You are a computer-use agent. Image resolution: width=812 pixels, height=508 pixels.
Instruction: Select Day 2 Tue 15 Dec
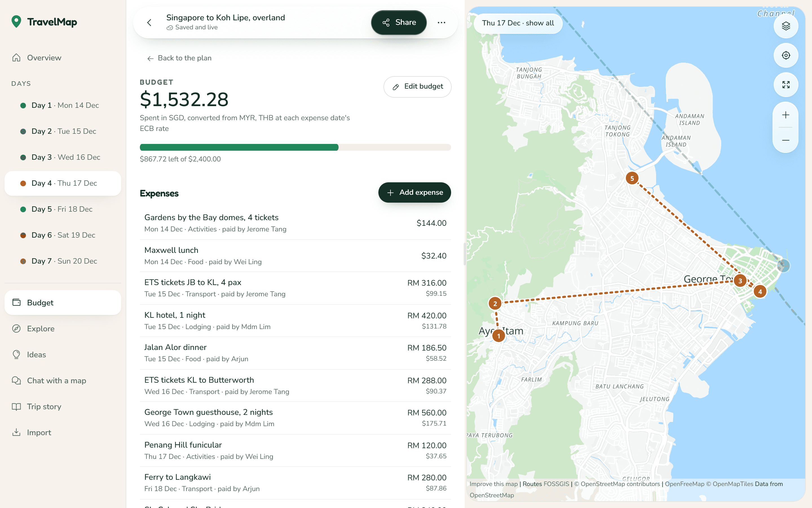[63, 131]
